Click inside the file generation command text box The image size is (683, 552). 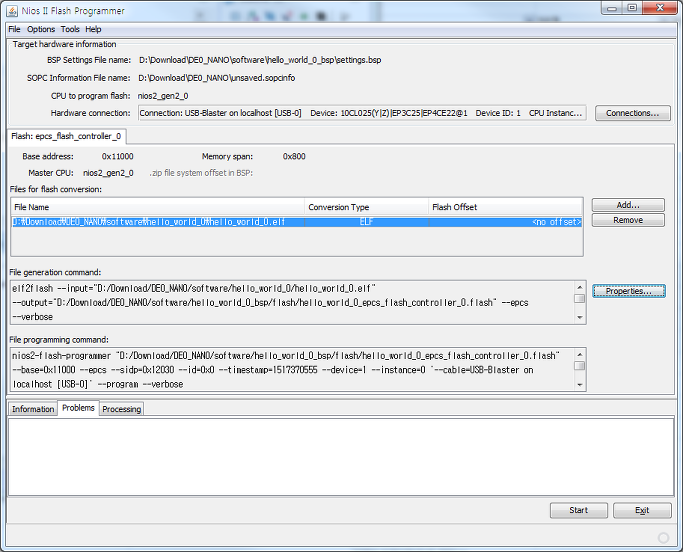[292, 302]
